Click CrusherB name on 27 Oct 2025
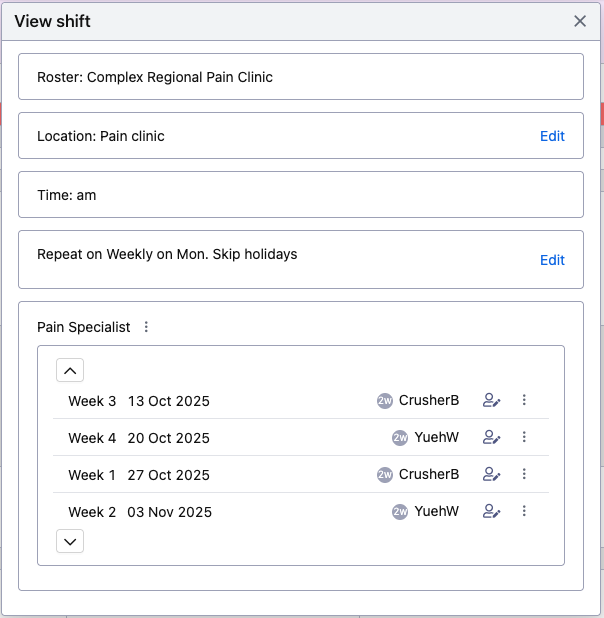 pos(429,474)
